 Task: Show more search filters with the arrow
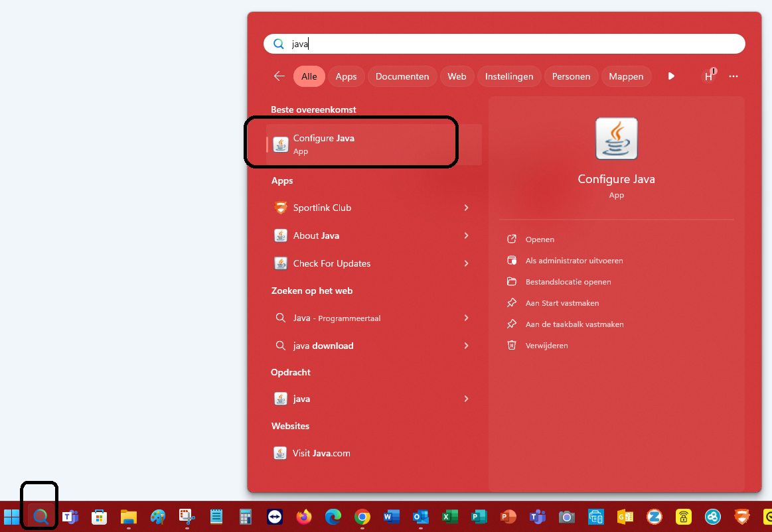coord(671,76)
